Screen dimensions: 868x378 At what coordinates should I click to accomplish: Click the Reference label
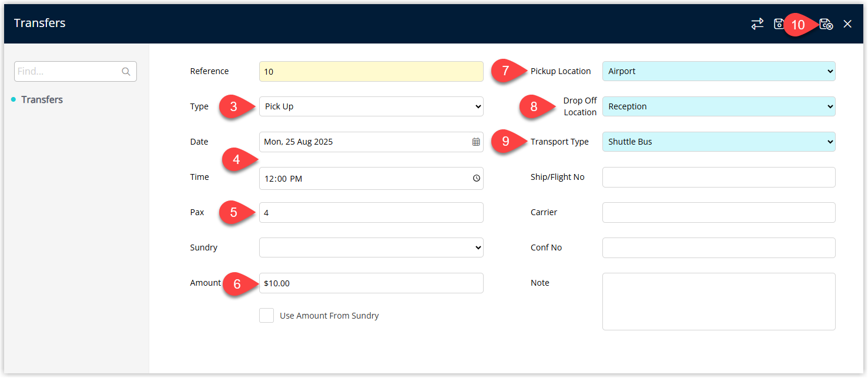point(209,71)
